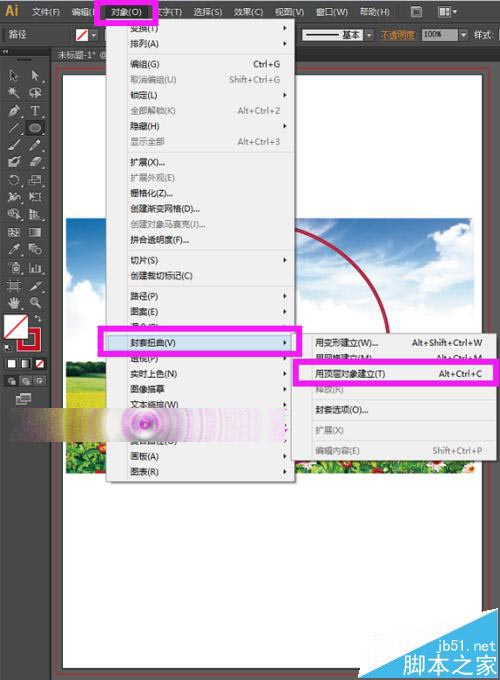Set paint mode to Gradient
Image resolution: width=500 pixels, height=680 pixels.
pyautogui.click(x=26, y=364)
